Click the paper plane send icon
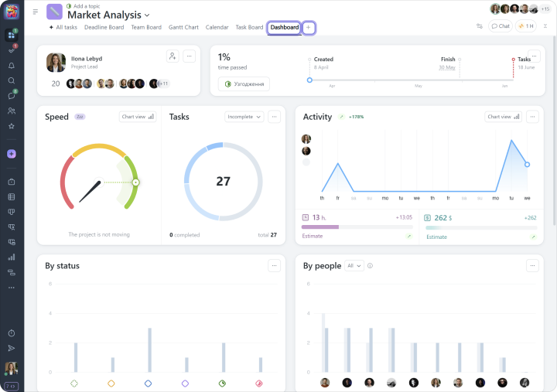Image resolution: width=557 pixels, height=392 pixels. pos(12,348)
